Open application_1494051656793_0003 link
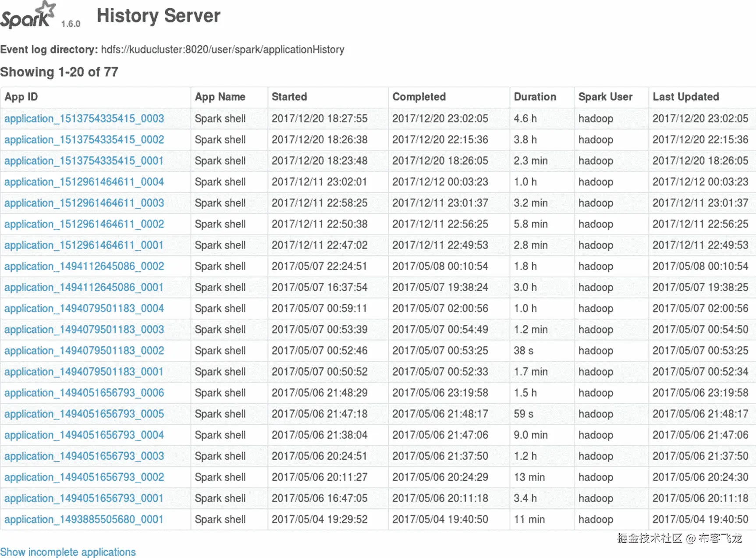The width and height of the screenshot is (756, 558). [x=84, y=456]
